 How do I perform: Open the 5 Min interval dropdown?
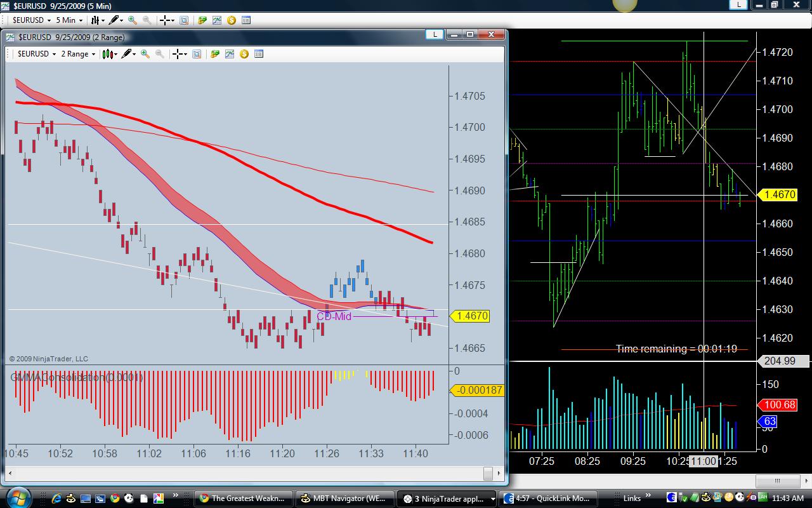70,20
